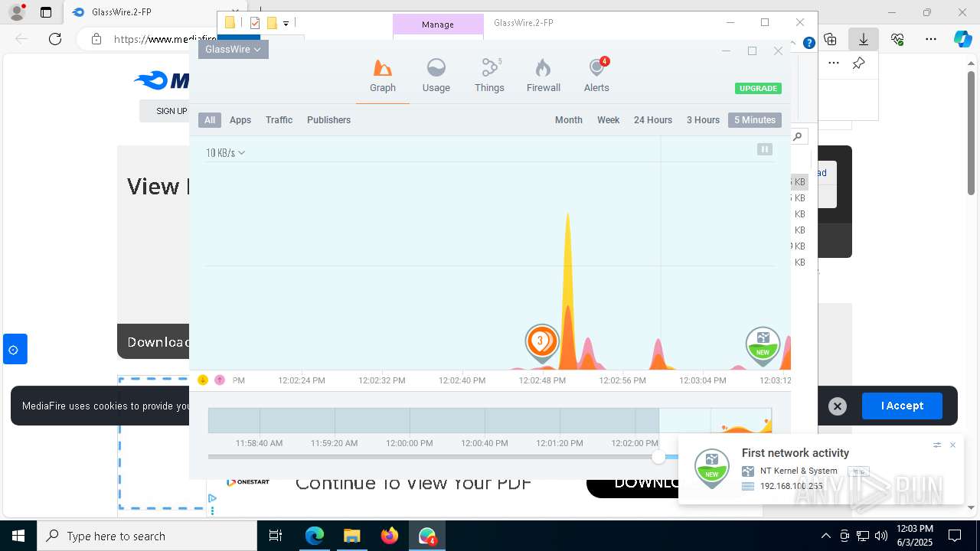Open Edge Browser essentials heart icon
Image resolution: width=980 pixels, height=551 pixels.
pos(897,39)
